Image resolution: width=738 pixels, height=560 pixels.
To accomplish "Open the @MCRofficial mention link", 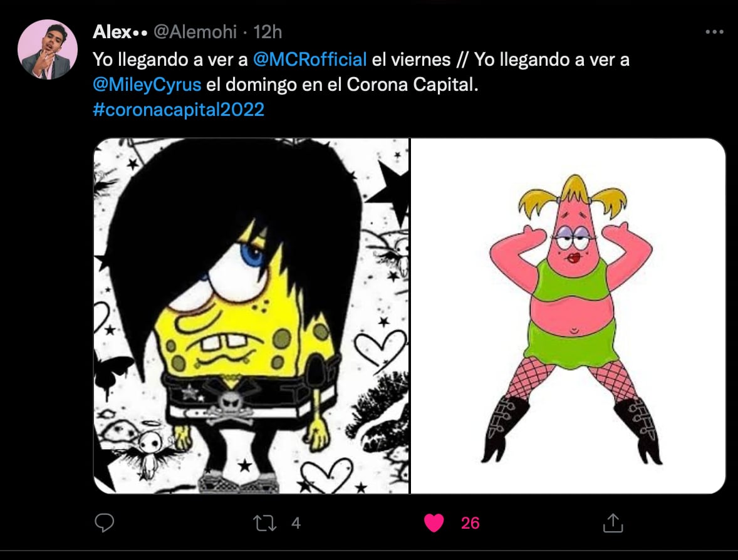I will (309, 60).
